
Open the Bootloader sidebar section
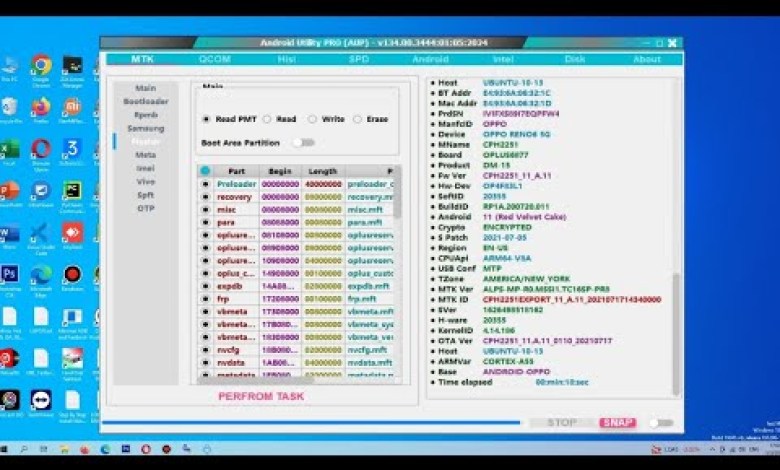146,101
